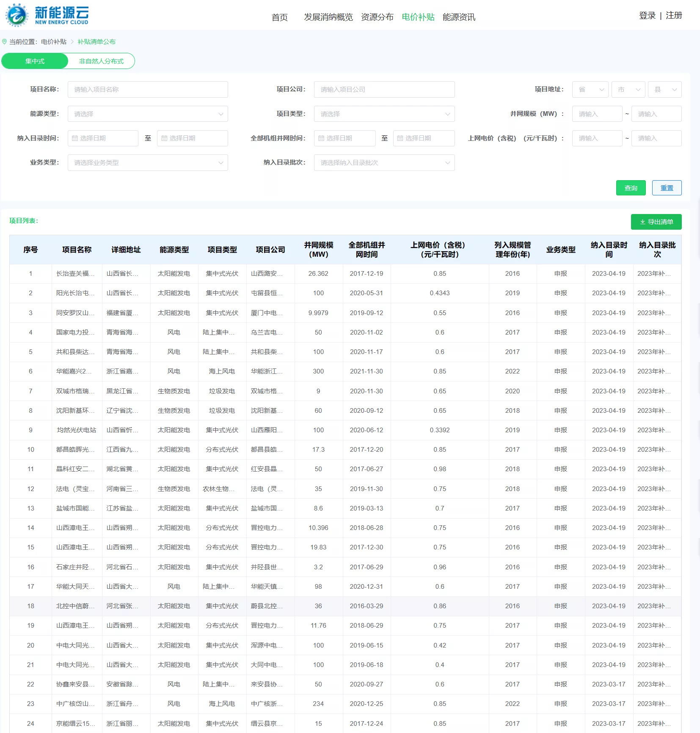Click the 登录 login link
This screenshot has width=700, height=733.
(647, 16)
